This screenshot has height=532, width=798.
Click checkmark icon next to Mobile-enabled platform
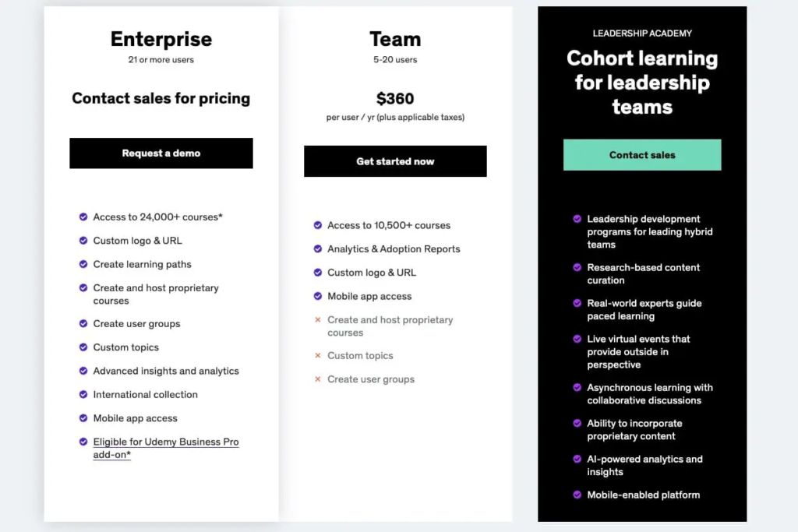[x=577, y=495]
